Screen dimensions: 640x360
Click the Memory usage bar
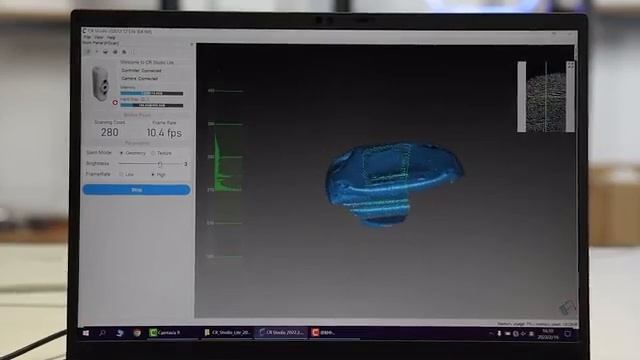tap(151, 93)
